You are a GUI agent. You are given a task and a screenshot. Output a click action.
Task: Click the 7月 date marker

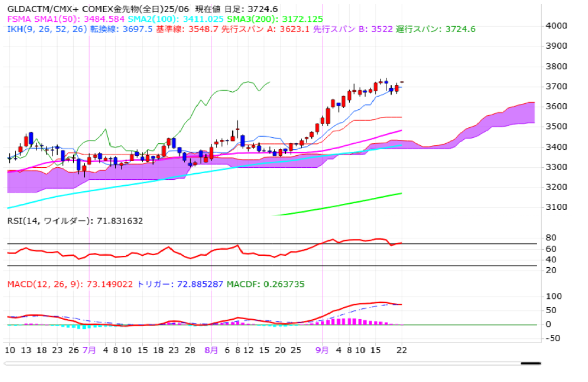pos(89,350)
